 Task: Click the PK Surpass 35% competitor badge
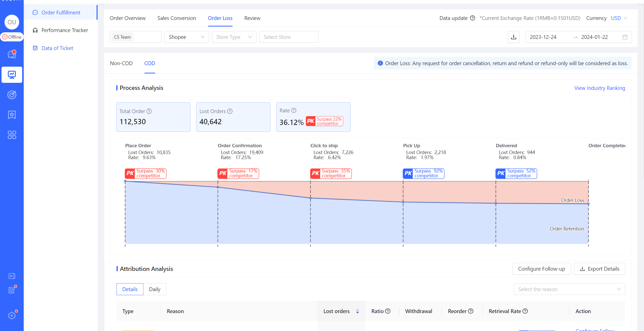click(x=331, y=173)
